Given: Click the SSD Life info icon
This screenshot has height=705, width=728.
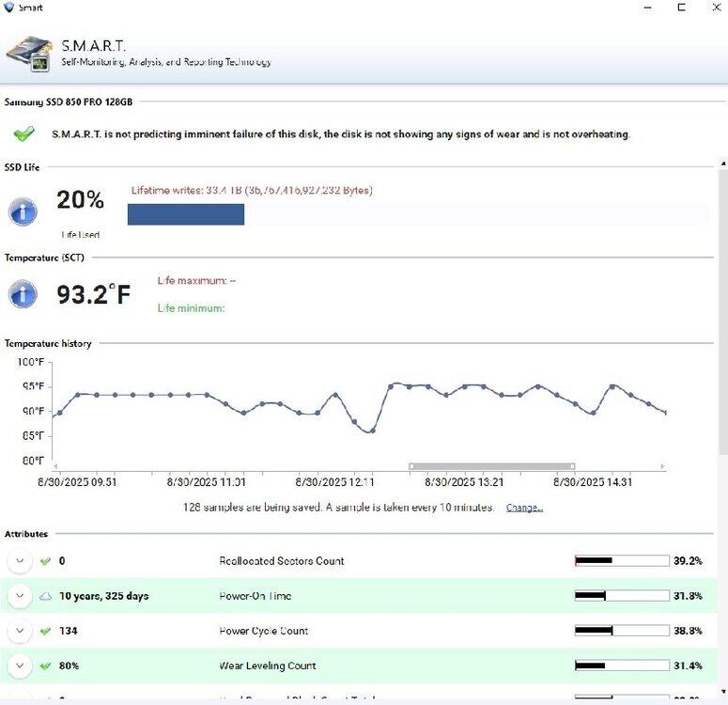Looking at the screenshot, I should (23, 211).
